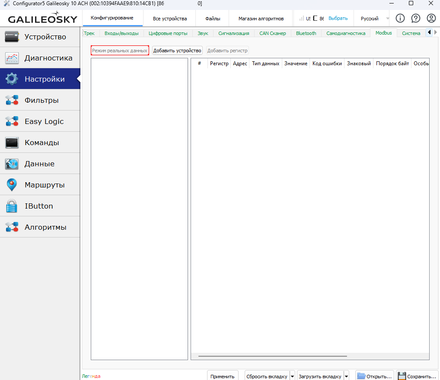440x380 pixels.
Task: Expand the Загрузить вкладку dropdown arrow
Action: (346, 376)
